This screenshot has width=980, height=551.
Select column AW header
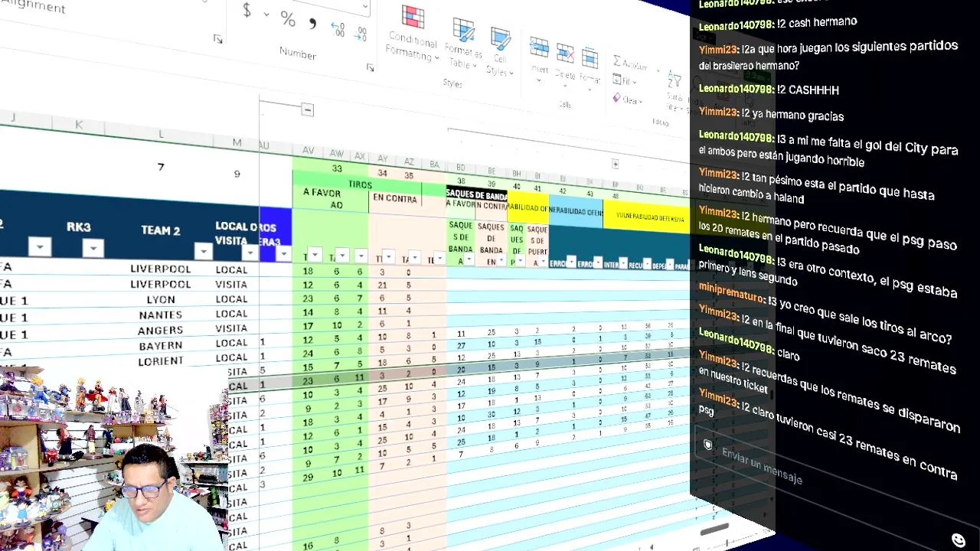[336, 154]
